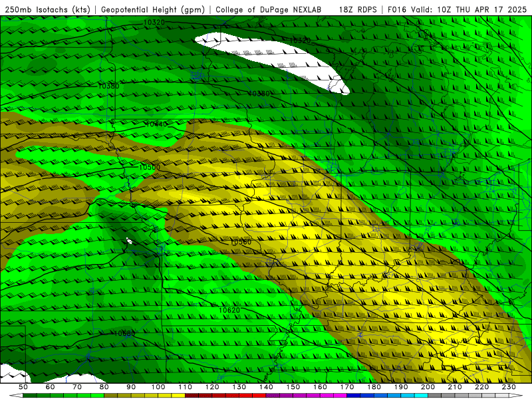Image resolution: width=532 pixels, height=399 pixels.
Task: Click the legend value 170
Action: click(347, 387)
